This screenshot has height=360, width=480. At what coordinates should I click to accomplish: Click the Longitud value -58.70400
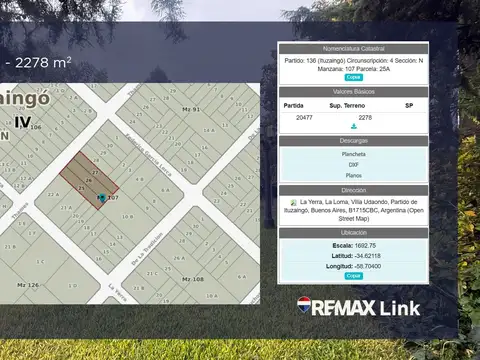368,266
